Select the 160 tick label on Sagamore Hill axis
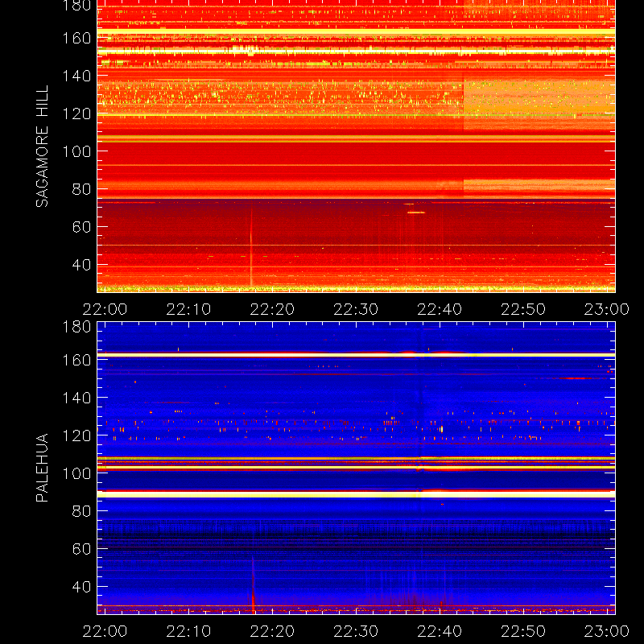 click(76, 38)
